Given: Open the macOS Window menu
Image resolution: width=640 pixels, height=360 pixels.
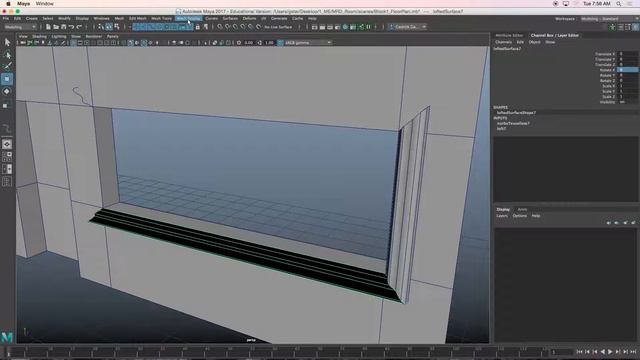Looking at the screenshot, I should (44, 4).
